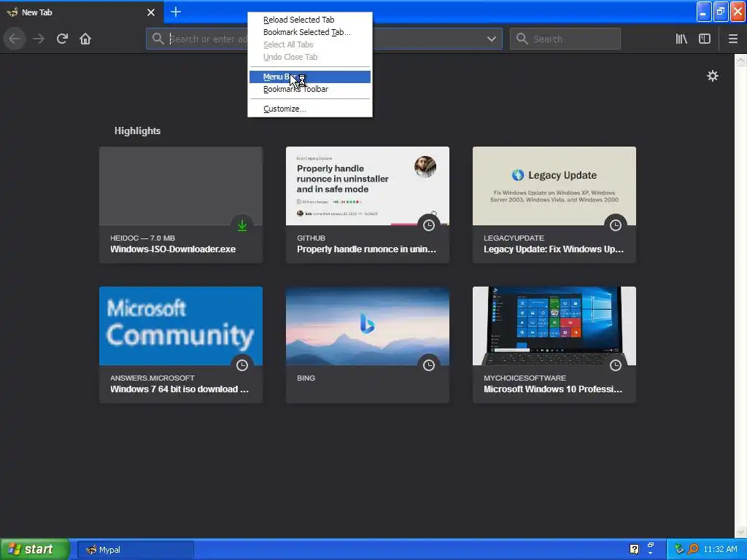Open Windows 7 64 bit iso download link
The height and width of the screenshot is (560, 747).
point(179,389)
